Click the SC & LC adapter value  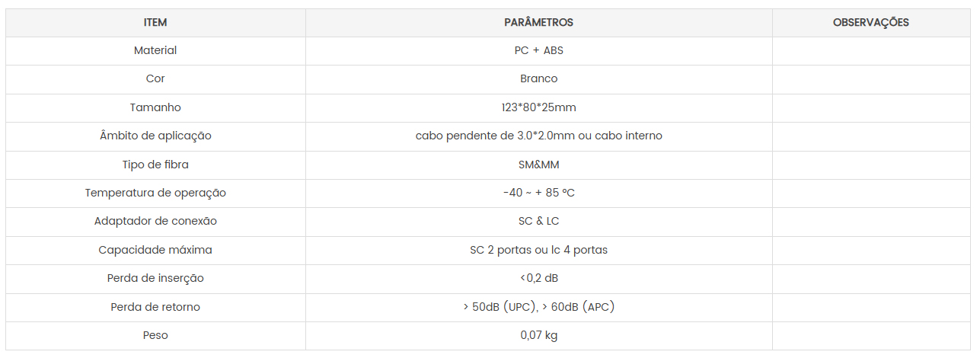pos(538,221)
